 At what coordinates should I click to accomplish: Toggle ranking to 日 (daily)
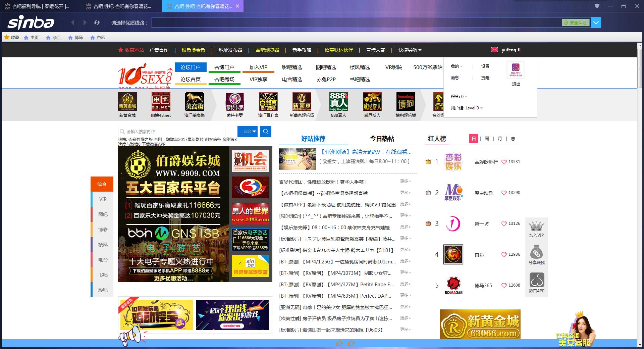tap(474, 139)
